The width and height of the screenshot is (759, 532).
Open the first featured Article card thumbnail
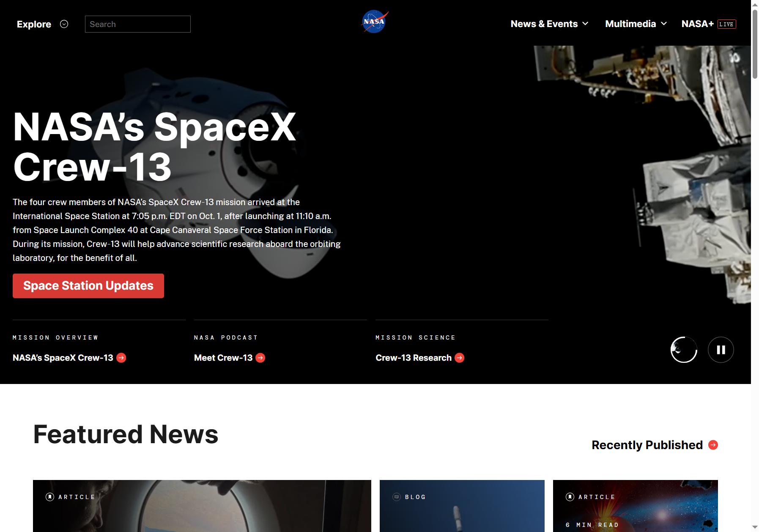(x=202, y=506)
